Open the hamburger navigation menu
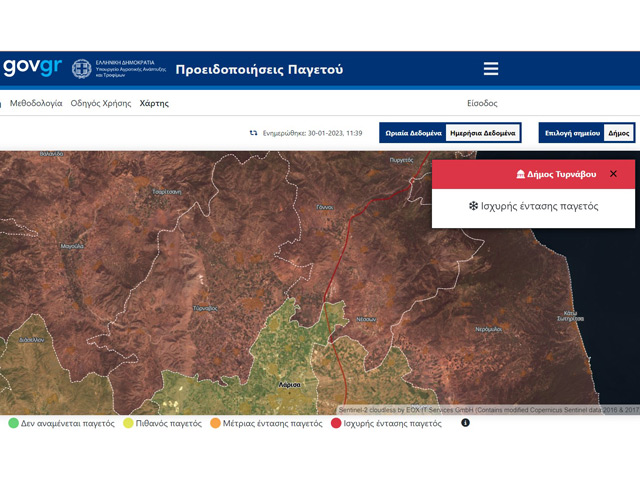This screenshot has width=640, height=480. tap(490, 69)
